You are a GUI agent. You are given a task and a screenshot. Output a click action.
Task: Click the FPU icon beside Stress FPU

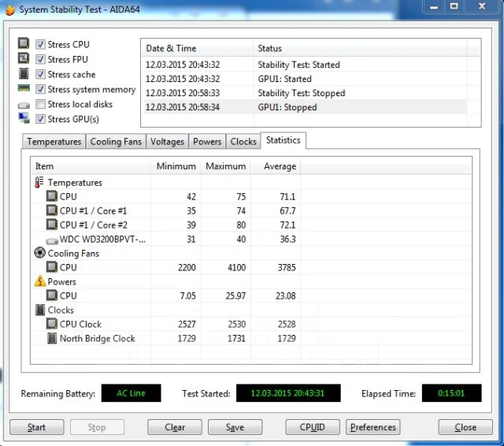24,58
